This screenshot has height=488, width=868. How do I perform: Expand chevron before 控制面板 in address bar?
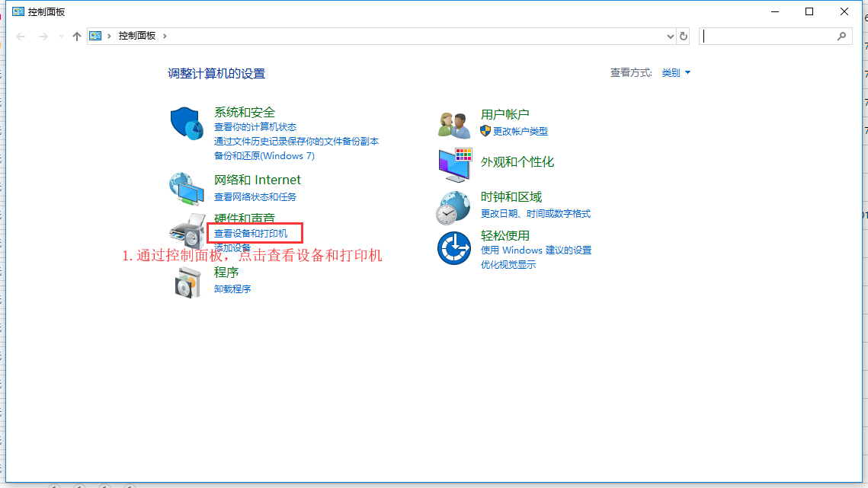pos(109,36)
